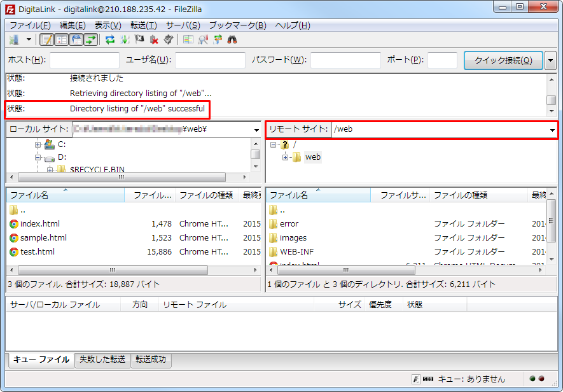Screen dimensions: 563x392
Task: Toggle remote directory tree display
Action: tap(76, 39)
